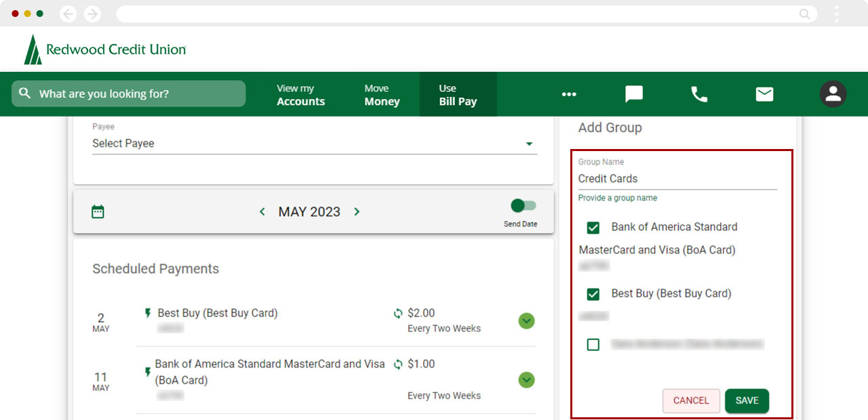868x420 pixels.
Task: Click the $1.00 amount
Action: point(421,364)
